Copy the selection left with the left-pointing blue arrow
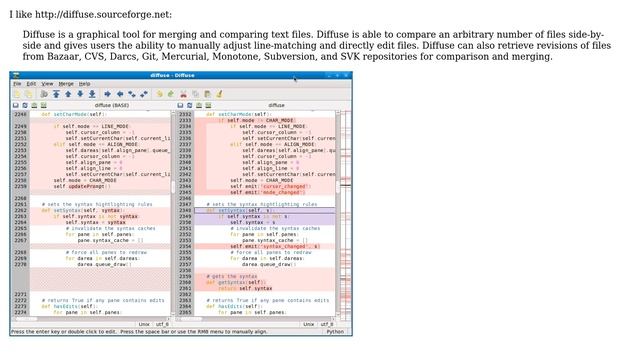Viewport: 640px width, 360px height. (120, 94)
